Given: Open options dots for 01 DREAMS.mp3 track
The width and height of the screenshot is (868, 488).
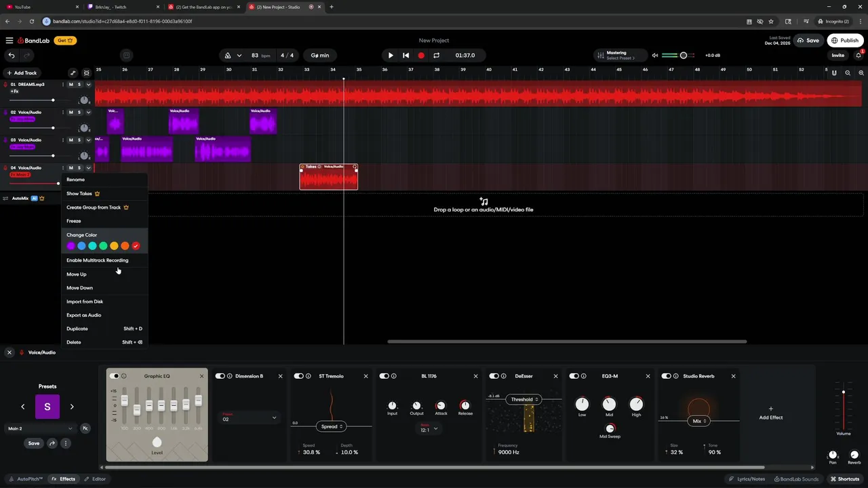Looking at the screenshot, I should [63, 85].
